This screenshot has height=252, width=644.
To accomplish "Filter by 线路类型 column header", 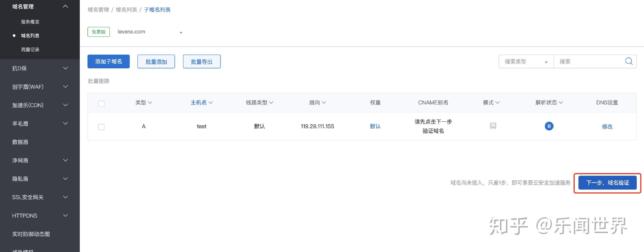I will pos(259,102).
